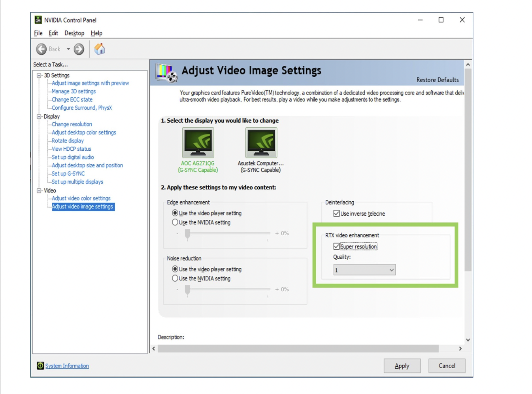Image resolution: width=532 pixels, height=394 pixels.
Task: Collapse the 3D Settings tree node
Action: click(39, 75)
